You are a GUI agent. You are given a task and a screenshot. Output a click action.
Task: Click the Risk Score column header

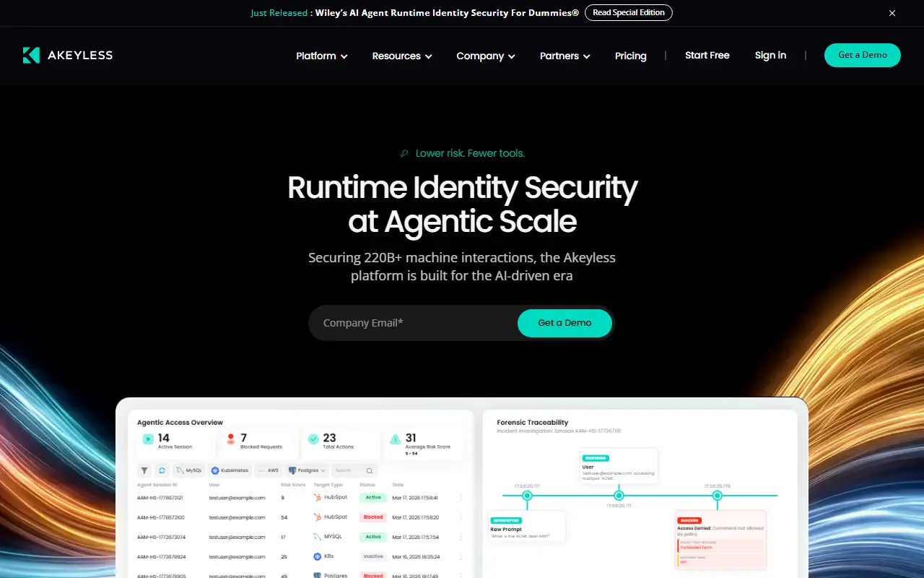(x=292, y=485)
